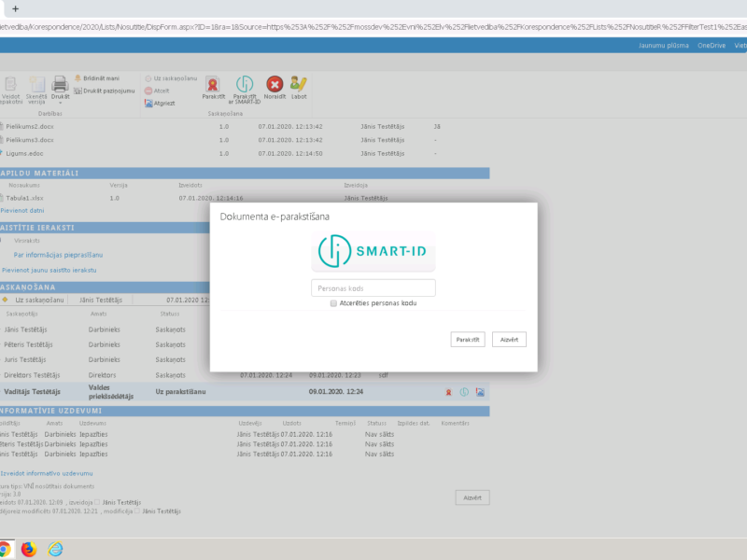The image size is (747, 560).
Task: Click Uz saskaņošanu in the ribbon toolbar
Action: click(171, 78)
